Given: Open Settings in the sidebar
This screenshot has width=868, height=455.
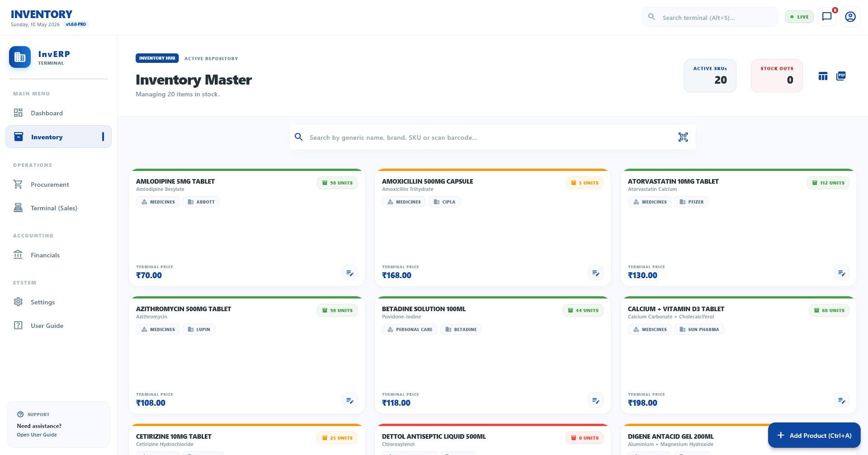Looking at the screenshot, I should pyautogui.click(x=58, y=302).
